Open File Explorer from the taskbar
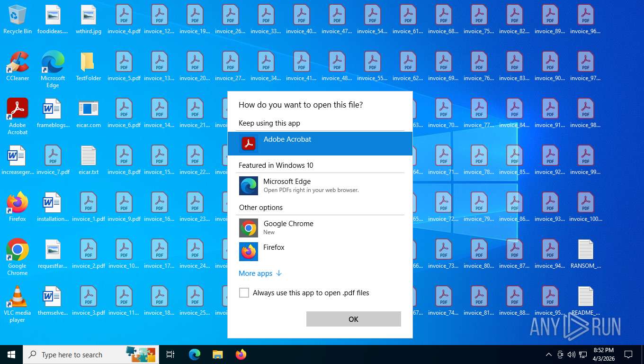This screenshot has height=364, width=644. point(217,355)
